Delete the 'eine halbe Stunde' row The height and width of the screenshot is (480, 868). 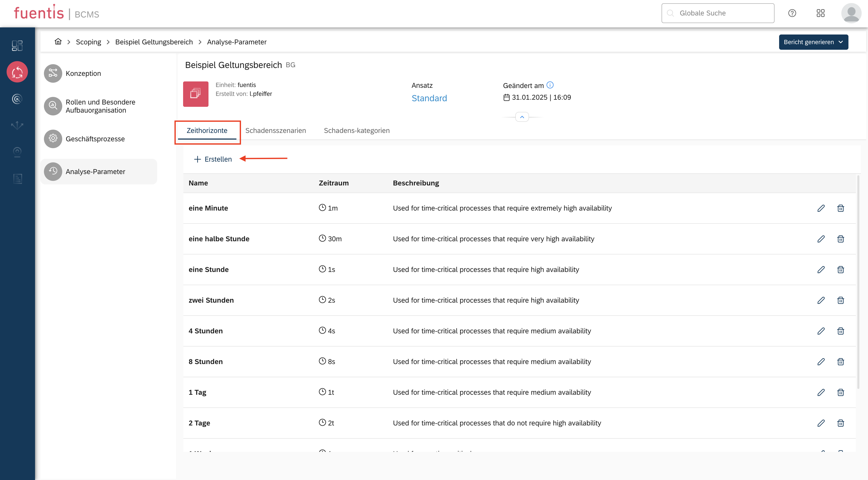click(x=840, y=239)
